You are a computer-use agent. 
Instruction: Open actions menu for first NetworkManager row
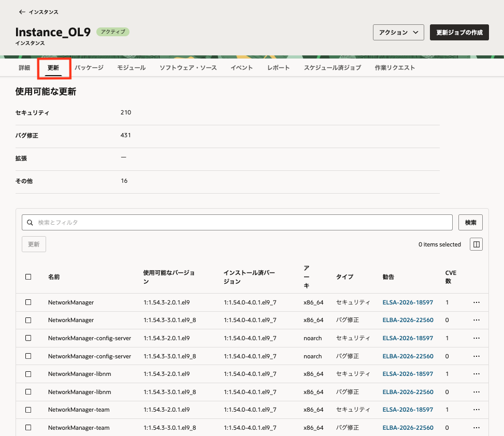[x=477, y=302]
